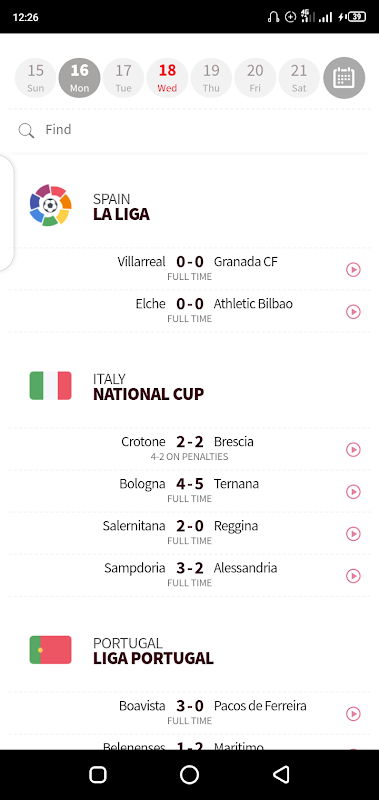Play highlights for Boavista vs Pacos de Ferreira
Screen dimensions: 379x800
[x=353, y=714]
